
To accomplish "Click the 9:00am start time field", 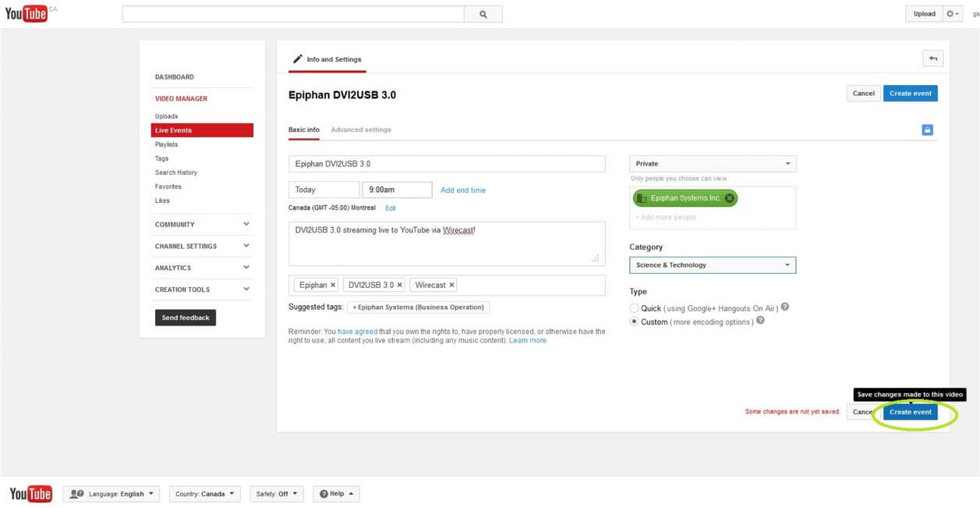I will pos(397,190).
